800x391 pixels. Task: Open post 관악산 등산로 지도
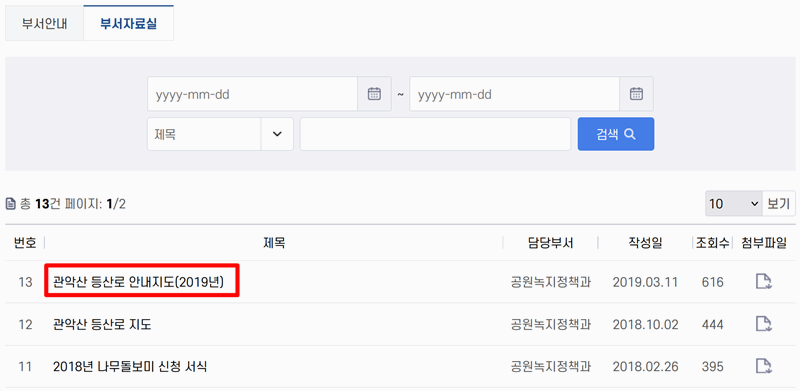click(x=102, y=324)
